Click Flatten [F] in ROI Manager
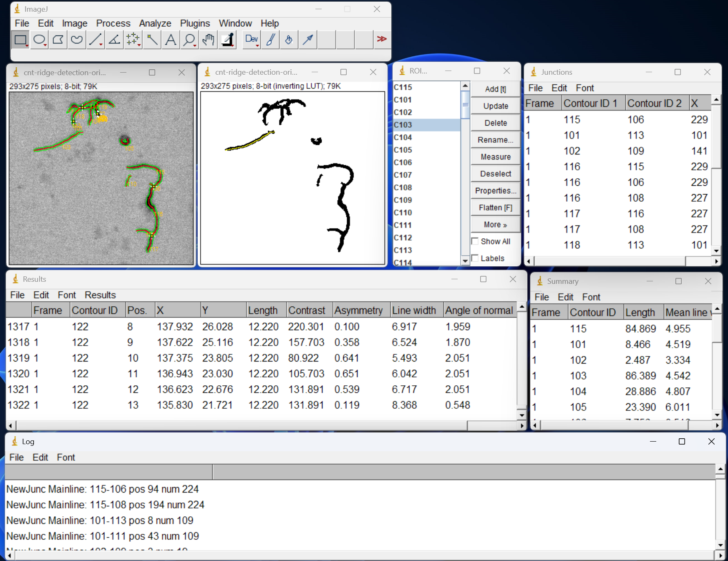Image resolution: width=728 pixels, height=561 pixels. [x=496, y=208]
